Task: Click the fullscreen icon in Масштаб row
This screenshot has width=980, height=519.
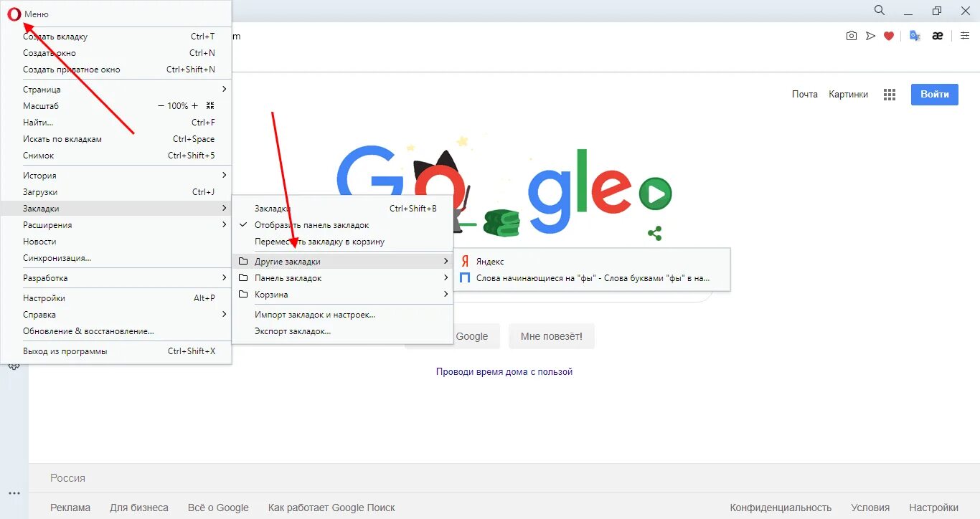Action: 210,106
